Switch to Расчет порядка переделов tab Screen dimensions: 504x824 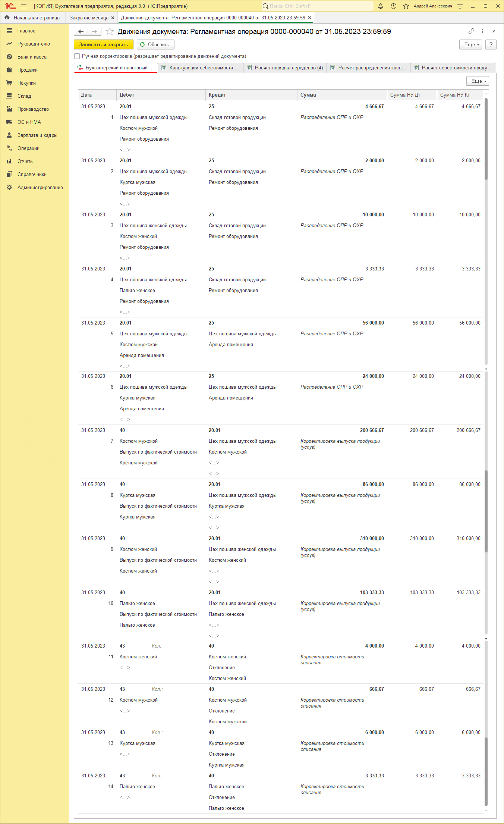click(285, 68)
